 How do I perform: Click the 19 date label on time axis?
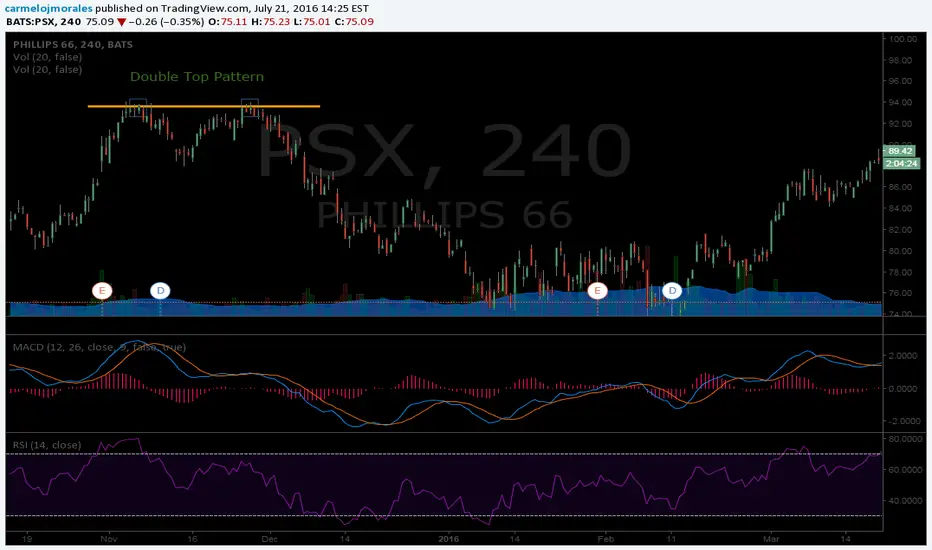[x=26, y=539]
